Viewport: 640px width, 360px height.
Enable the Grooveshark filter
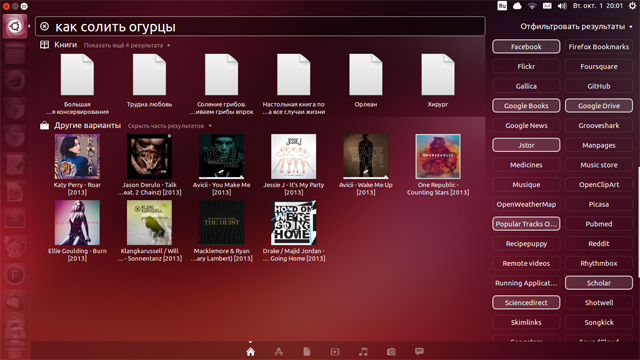tap(599, 125)
